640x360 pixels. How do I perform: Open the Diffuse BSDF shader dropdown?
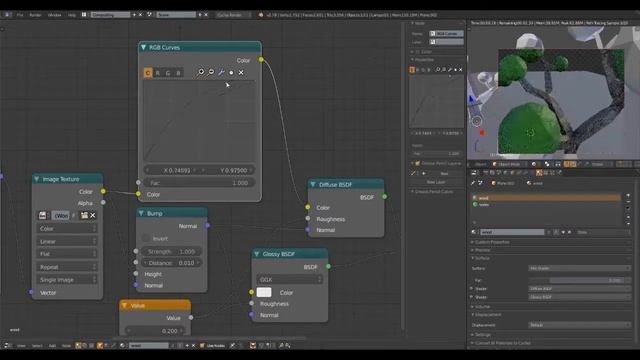[579, 289]
